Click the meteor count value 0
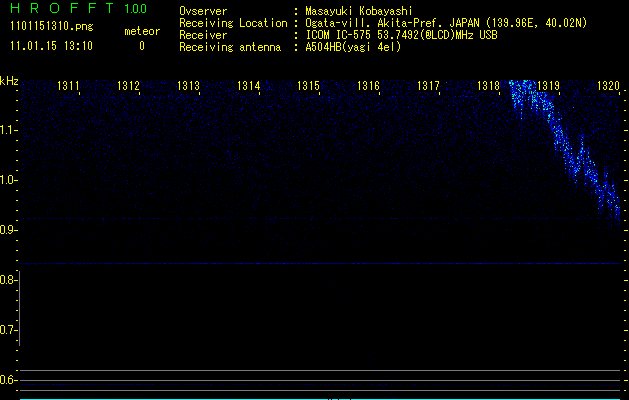629x400 pixels. coord(142,46)
